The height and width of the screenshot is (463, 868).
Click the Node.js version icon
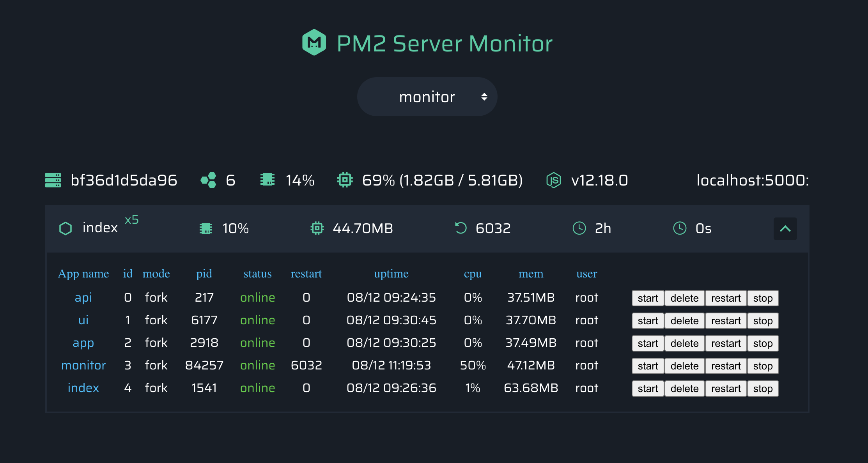click(553, 180)
